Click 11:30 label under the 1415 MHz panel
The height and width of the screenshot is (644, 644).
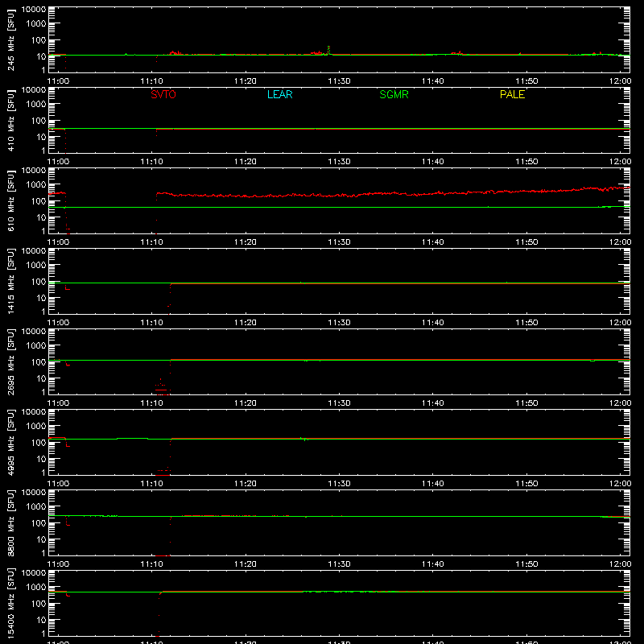[x=339, y=323]
